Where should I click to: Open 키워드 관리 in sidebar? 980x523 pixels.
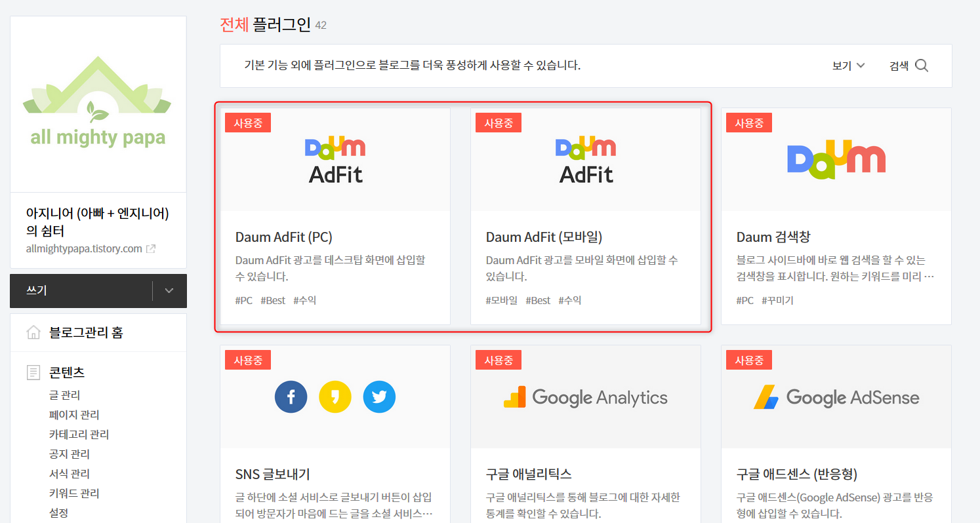[x=74, y=494]
